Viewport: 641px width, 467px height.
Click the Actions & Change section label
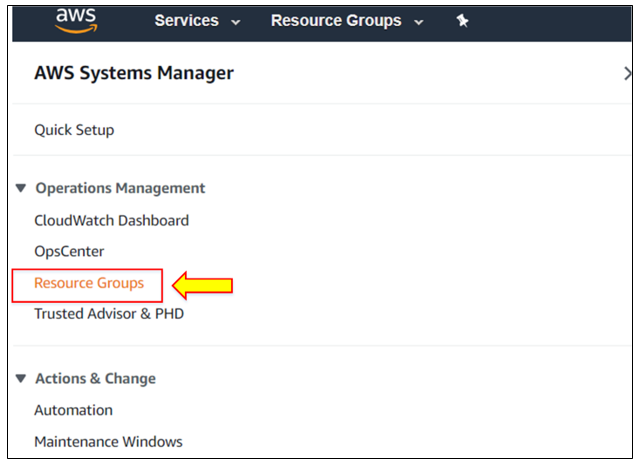coord(96,379)
